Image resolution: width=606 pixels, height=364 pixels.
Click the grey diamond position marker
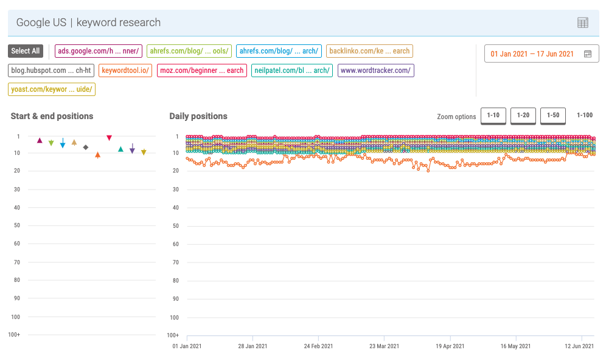(x=86, y=147)
